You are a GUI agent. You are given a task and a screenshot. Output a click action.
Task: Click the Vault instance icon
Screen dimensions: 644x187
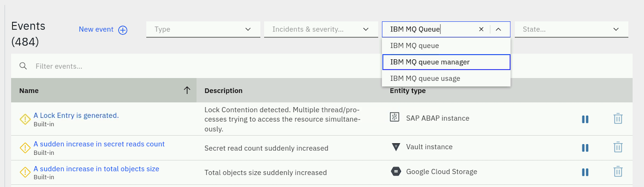pos(395,147)
